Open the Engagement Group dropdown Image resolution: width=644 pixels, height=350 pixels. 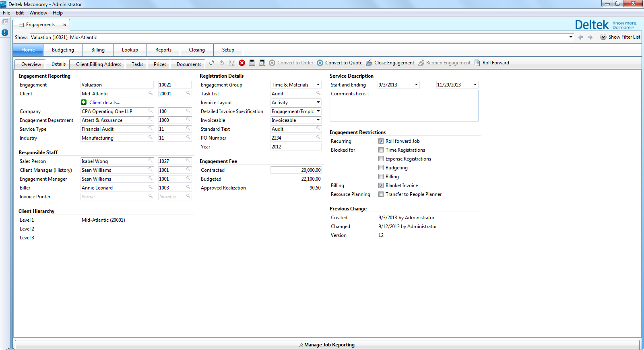[318, 85]
